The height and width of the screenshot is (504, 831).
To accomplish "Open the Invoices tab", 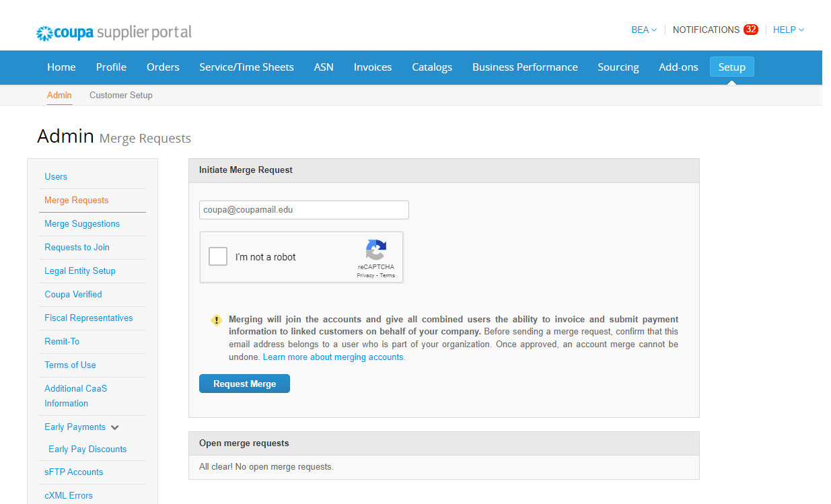I will point(373,67).
